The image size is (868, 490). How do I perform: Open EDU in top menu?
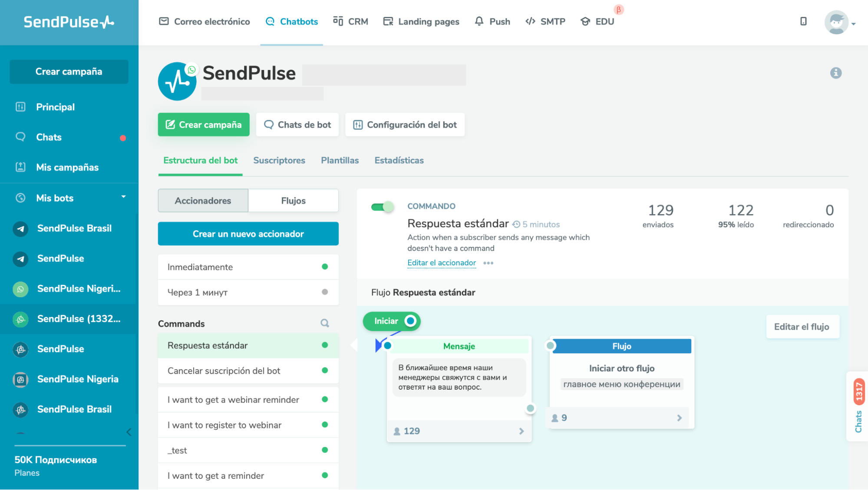[597, 22]
